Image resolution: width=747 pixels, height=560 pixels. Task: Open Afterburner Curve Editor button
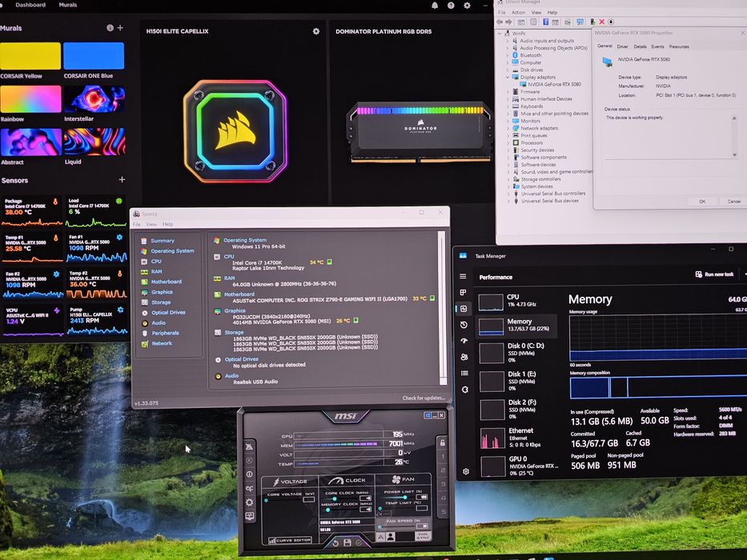tap(290, 540)
